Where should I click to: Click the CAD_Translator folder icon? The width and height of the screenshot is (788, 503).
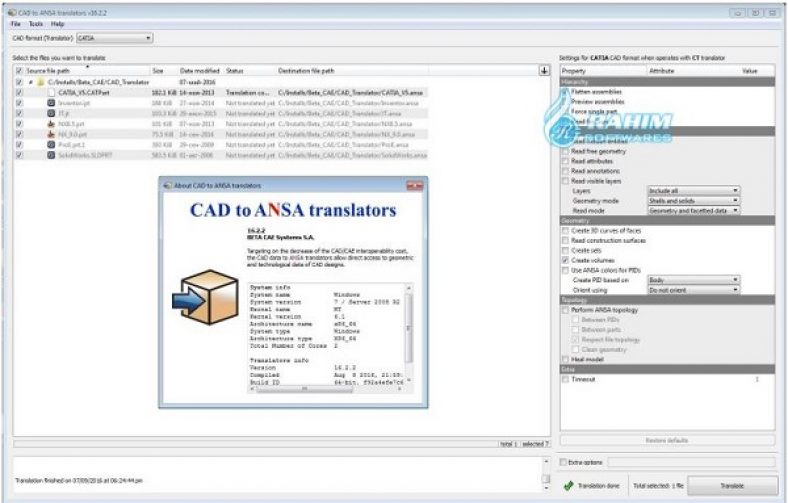41,82
